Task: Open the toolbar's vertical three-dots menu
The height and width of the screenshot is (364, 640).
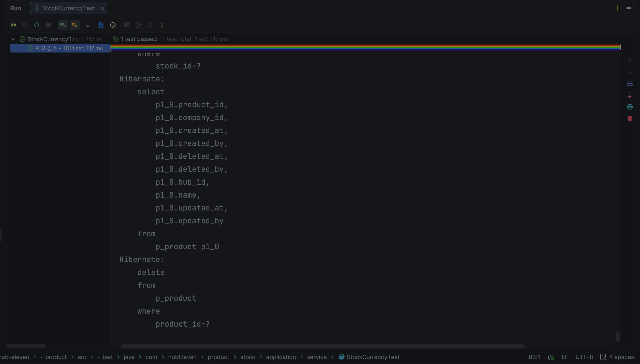Action: (162, 25)
